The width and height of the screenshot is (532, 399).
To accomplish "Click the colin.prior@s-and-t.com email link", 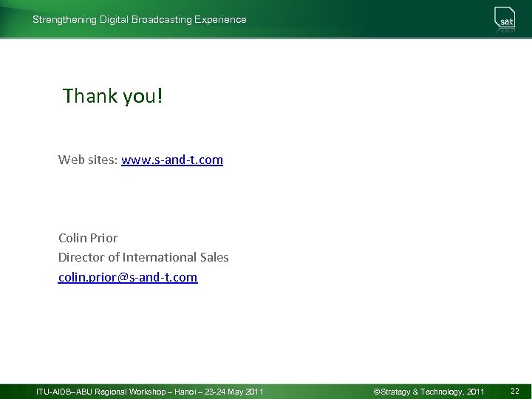I will (x=128, y=277).
